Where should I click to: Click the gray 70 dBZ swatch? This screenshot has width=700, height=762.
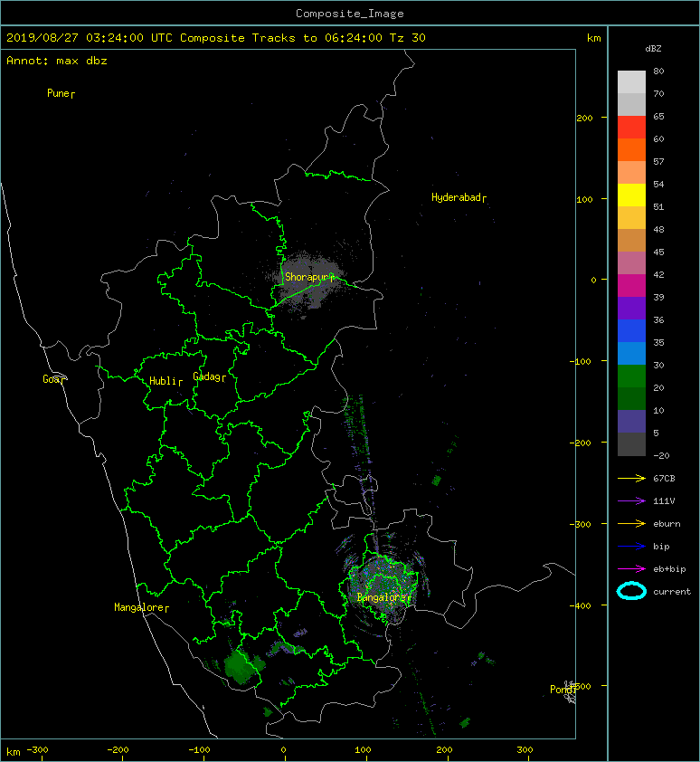[631, 104]
